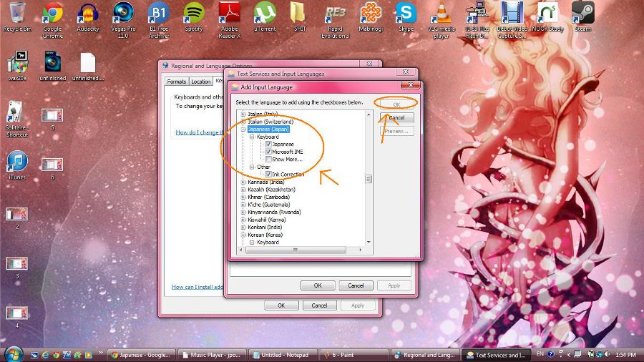Viewport: 644px width, 362px height.
Task: Check the Show More... checkbox
Action: click(x=268, y=159)
